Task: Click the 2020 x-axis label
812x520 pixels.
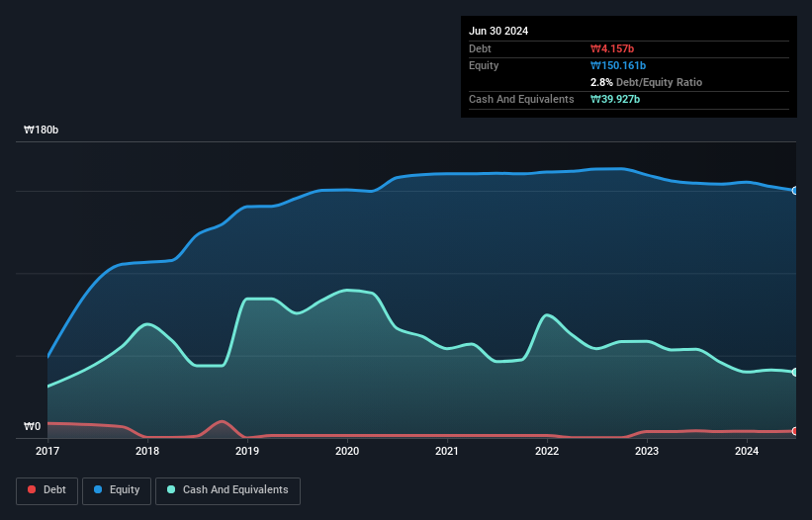Action: 347,451
